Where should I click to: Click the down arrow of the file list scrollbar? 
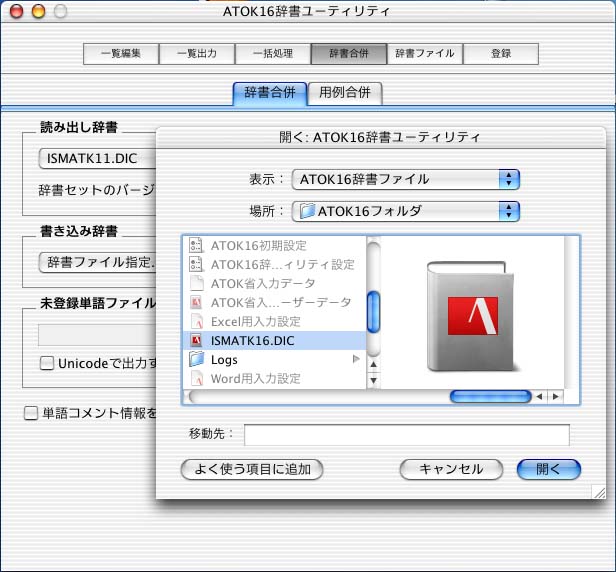coord(374,380)
